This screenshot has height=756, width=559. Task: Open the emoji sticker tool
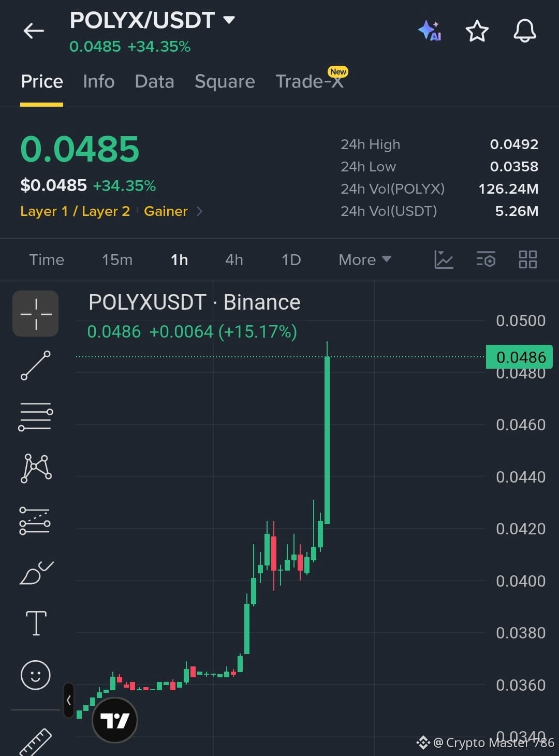36,675
